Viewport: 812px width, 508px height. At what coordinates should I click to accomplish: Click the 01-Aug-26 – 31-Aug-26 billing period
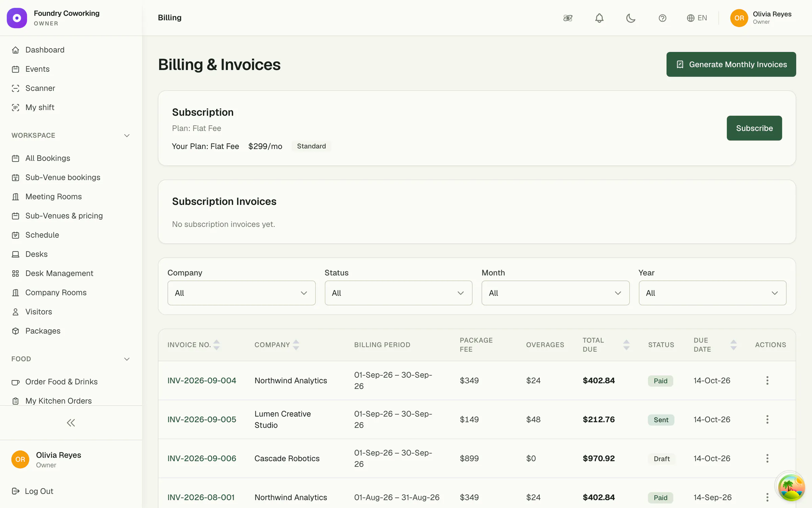pos(397,497)
